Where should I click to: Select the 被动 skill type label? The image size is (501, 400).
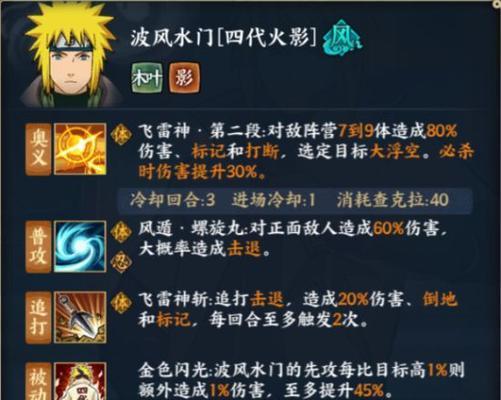39,381
